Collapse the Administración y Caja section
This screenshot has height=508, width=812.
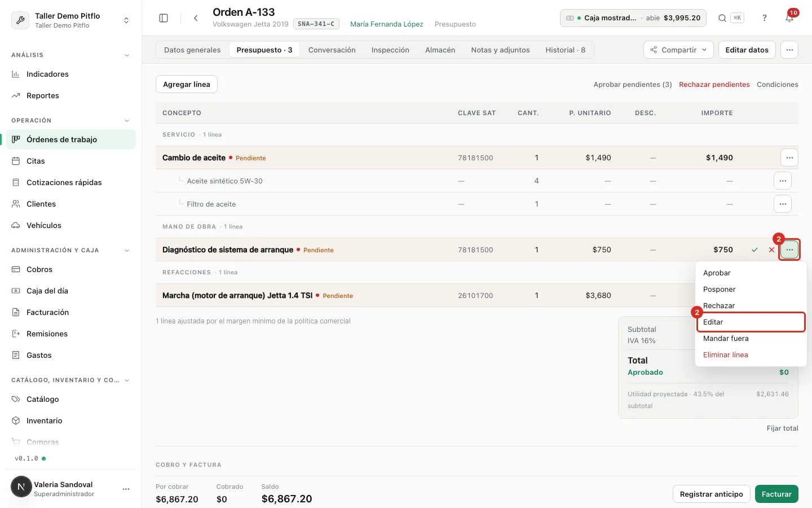pyautogui.click(x=127, y=251)
